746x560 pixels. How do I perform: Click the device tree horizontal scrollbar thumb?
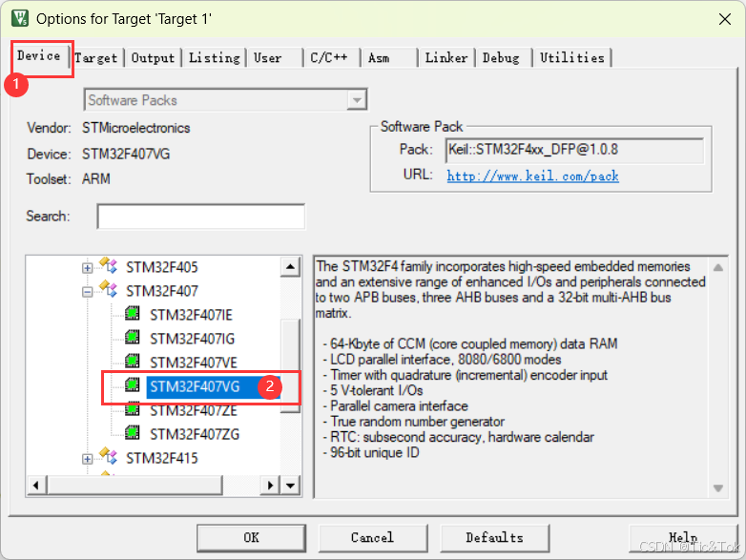135,486
